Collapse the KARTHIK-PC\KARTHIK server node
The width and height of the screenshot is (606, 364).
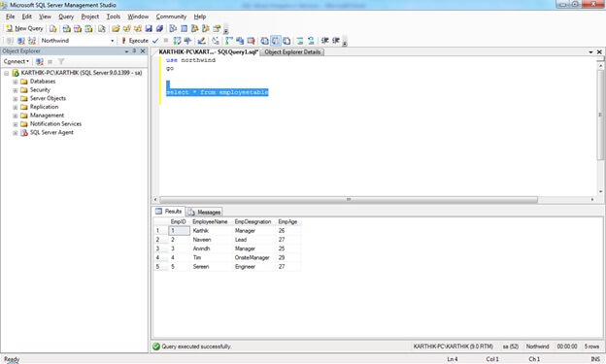[x=6, y=73]
